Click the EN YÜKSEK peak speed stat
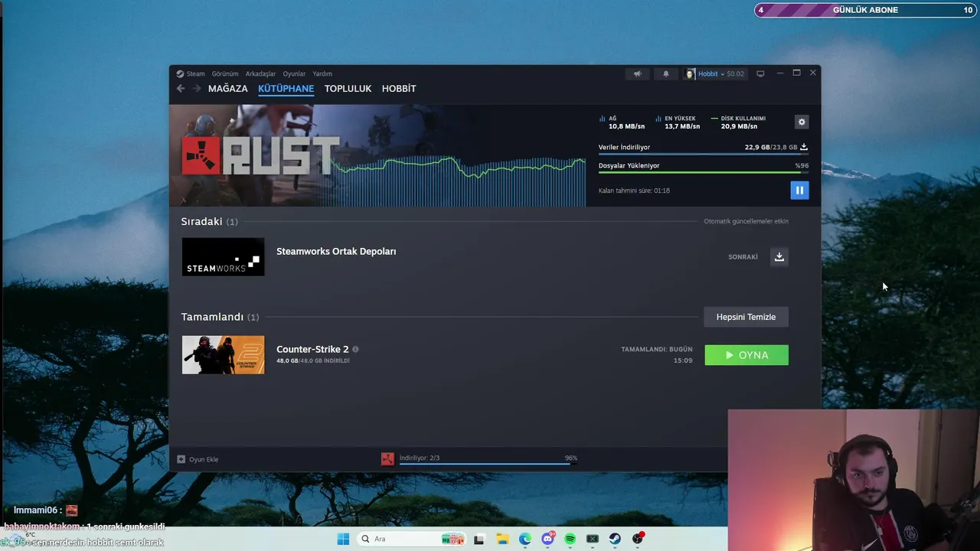 (x=678, y=122)
